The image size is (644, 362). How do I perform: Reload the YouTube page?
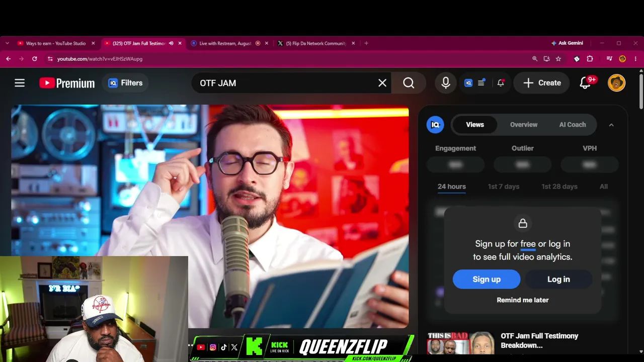(x=34, y=59)
